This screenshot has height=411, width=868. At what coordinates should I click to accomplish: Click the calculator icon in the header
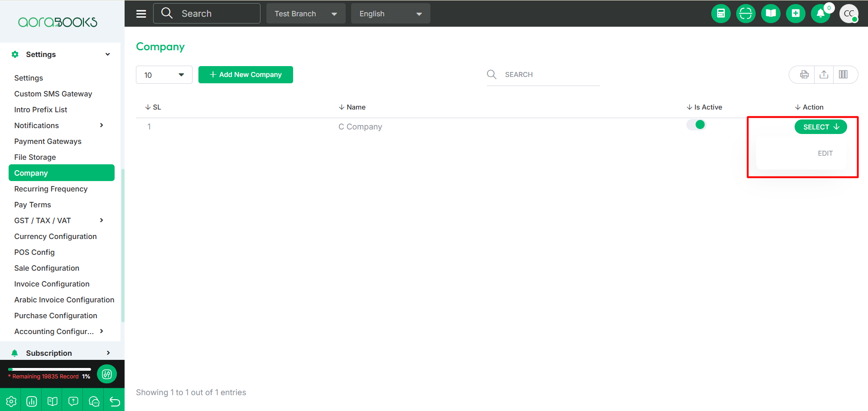coord(721,14)
